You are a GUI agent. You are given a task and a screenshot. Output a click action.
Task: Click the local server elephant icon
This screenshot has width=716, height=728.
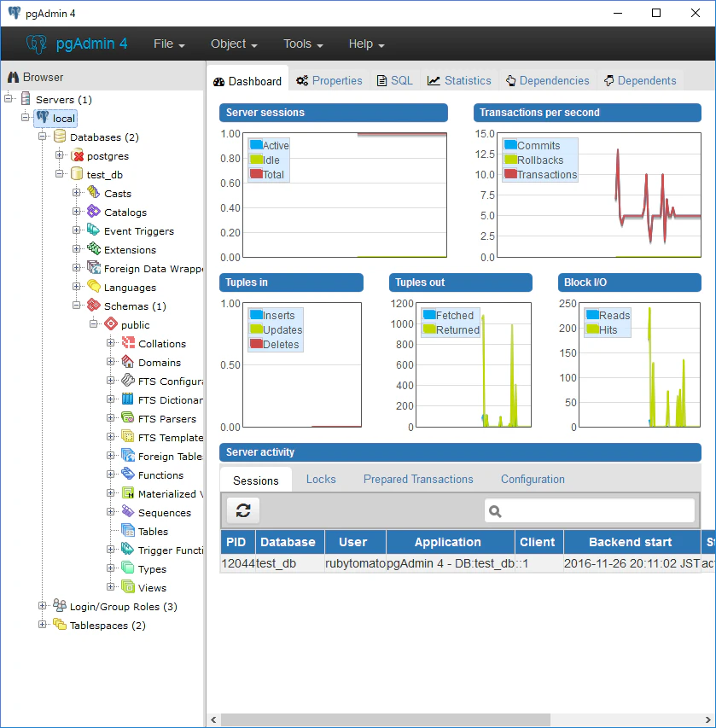43,118
